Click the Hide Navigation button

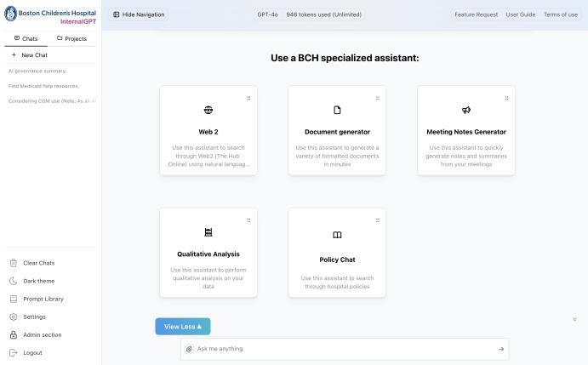tap(139, 14)
